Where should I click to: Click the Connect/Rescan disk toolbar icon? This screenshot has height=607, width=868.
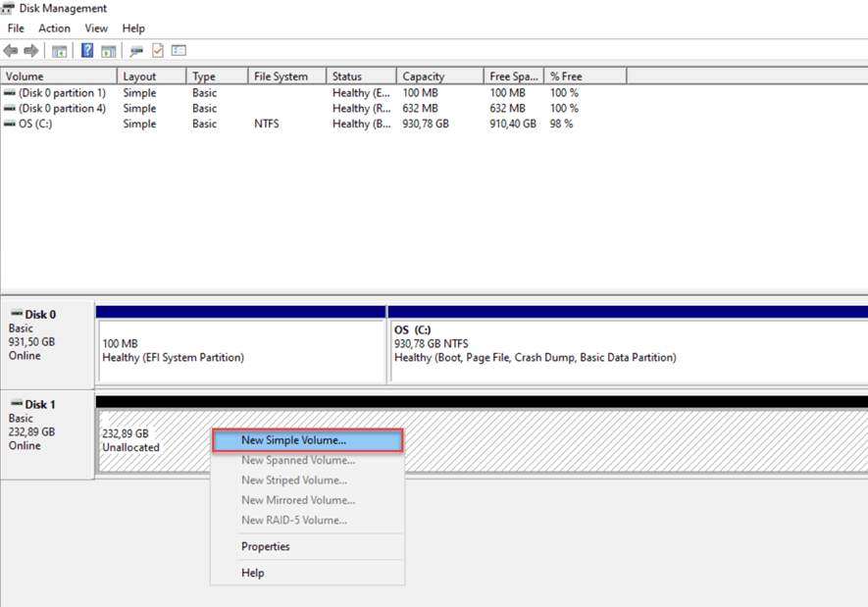(x=136, y=51)
